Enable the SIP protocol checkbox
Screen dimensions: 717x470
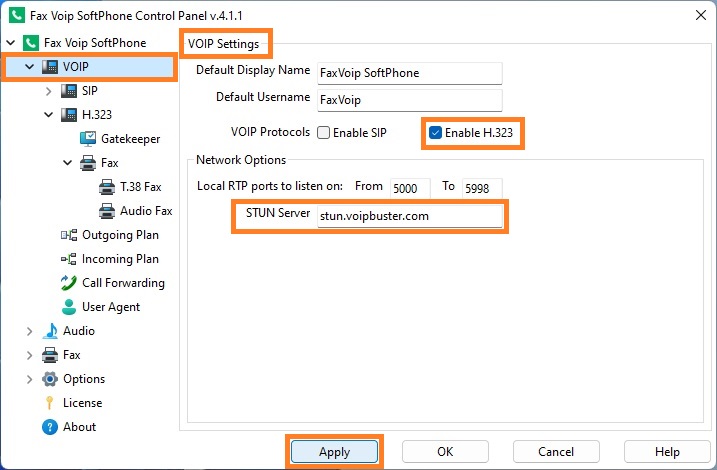click(323, 133)
